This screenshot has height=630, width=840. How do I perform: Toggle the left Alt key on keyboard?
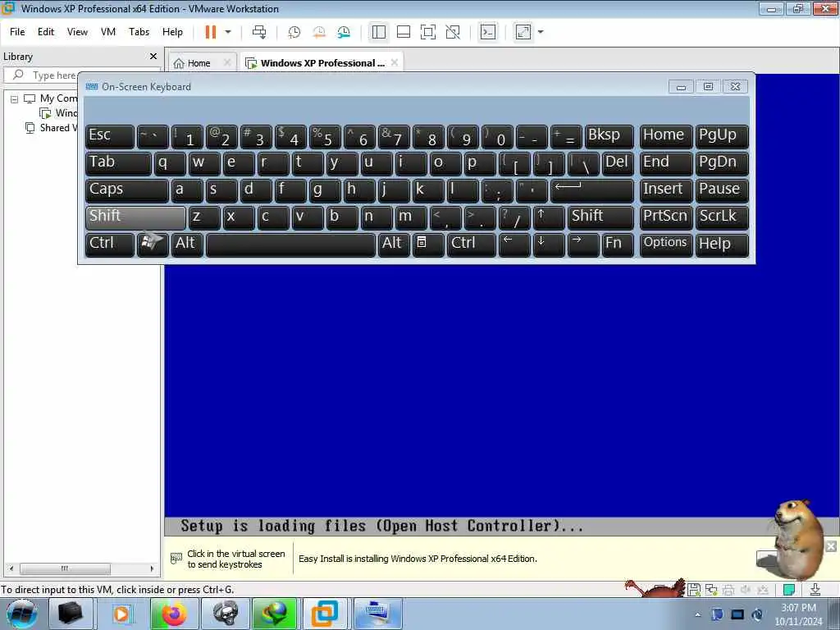[x=187, y=244]
